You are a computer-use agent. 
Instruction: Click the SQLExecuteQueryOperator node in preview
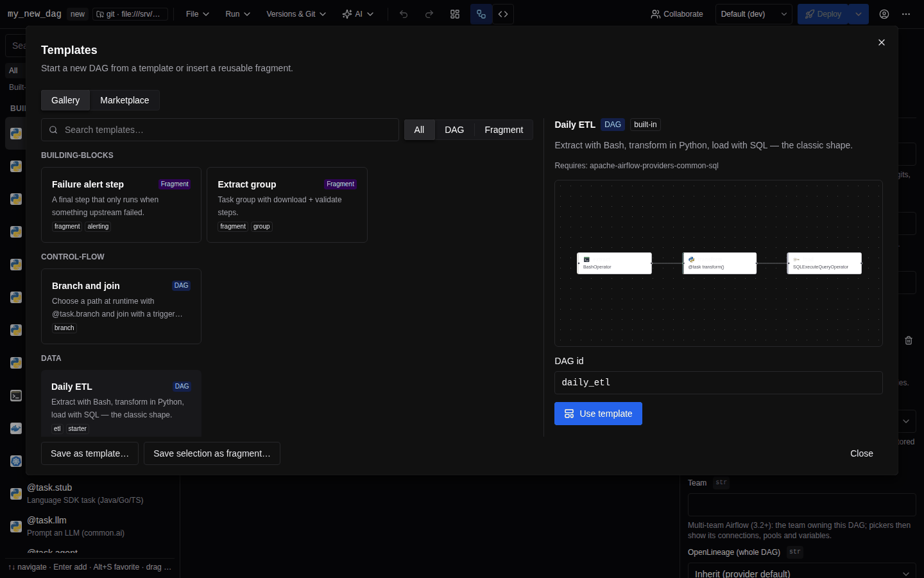[x=825, y=263]
